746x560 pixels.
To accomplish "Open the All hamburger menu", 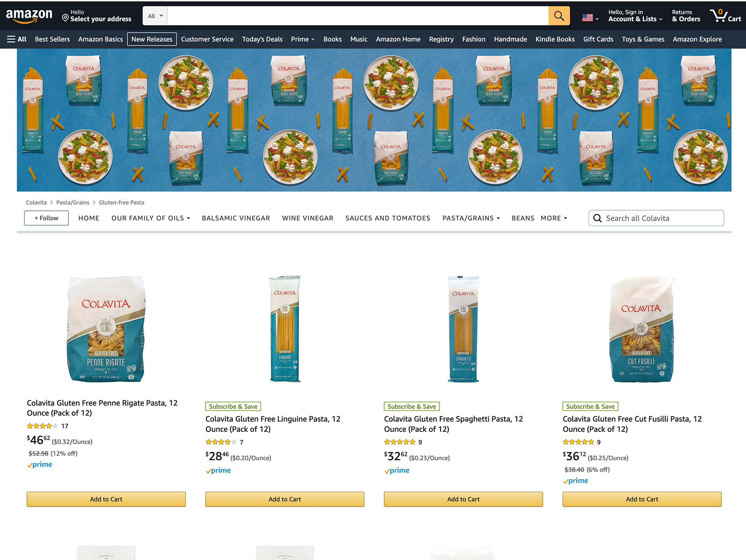I will click(x=17, y=39).
